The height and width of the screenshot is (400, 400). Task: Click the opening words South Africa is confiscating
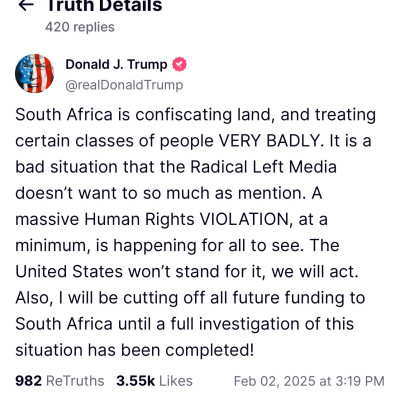pyautogui.click(x=123, y=115)
